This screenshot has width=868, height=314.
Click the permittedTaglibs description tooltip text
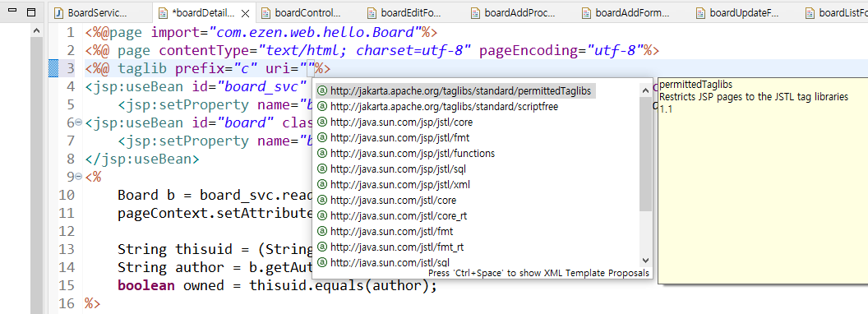click(x=754, y=96)
